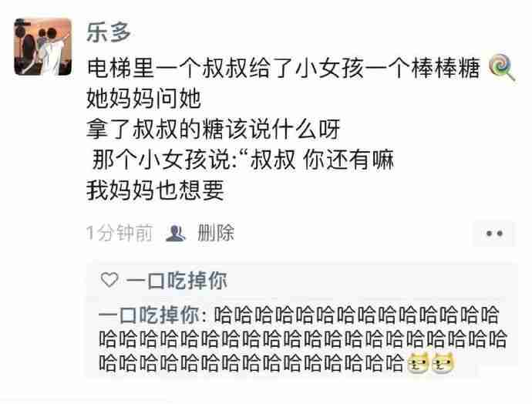
Task: Click the lollipop emoji in the post
Action: pos(502,67)
